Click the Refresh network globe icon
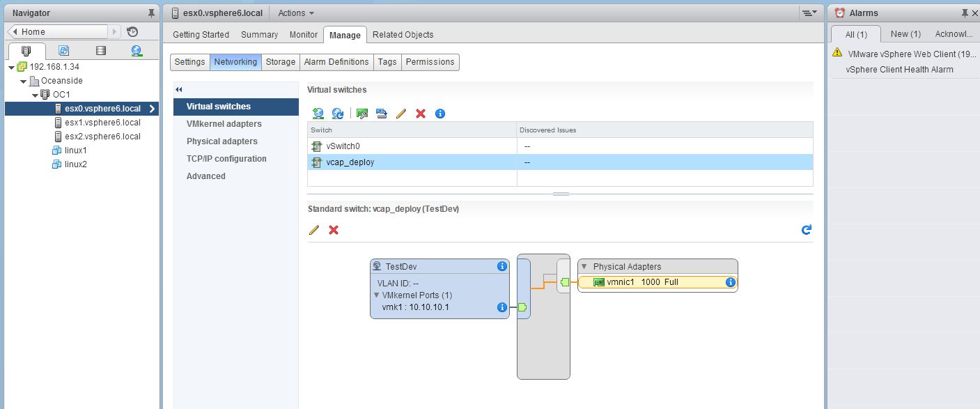 (338, 114)
